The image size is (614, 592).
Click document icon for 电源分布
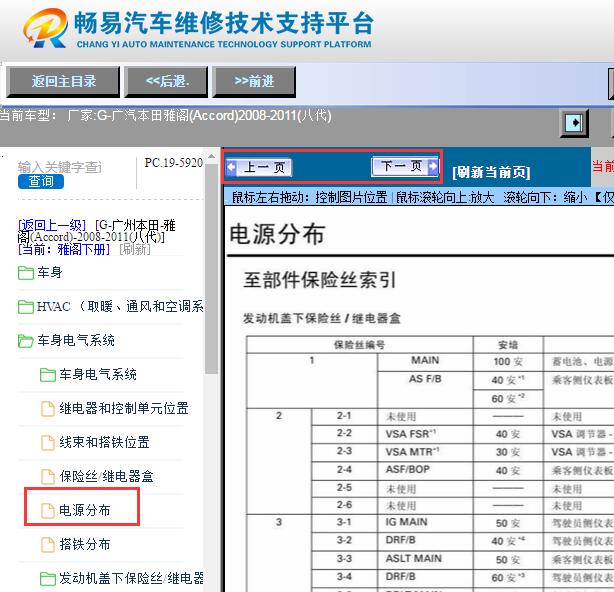click(48, 511)
